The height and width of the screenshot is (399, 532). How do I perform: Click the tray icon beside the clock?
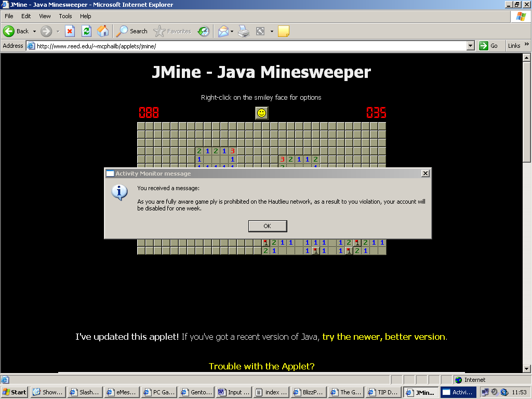(504, 392)
